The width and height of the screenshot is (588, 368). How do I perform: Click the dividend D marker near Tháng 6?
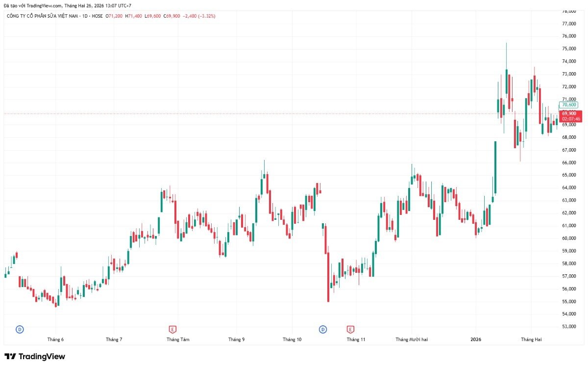click(20, 329)
